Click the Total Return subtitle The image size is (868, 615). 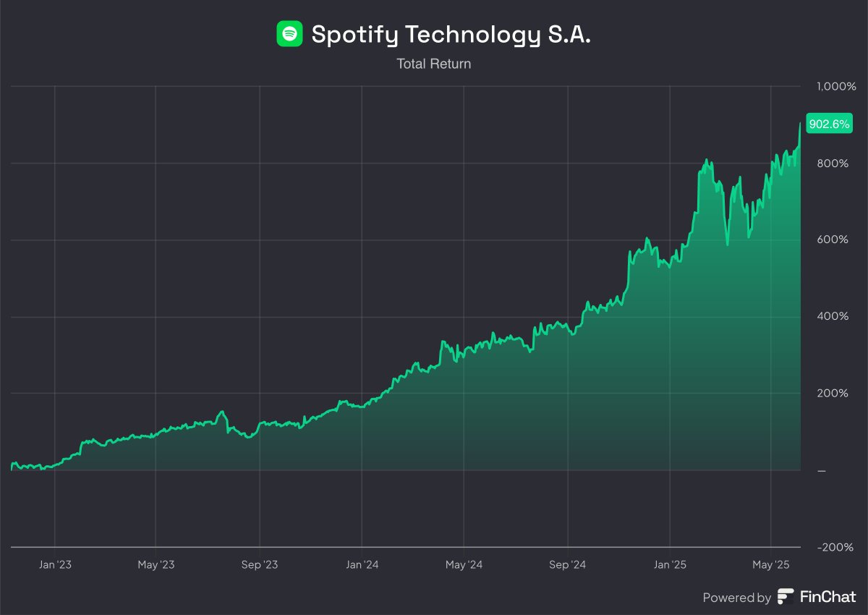tap(433, 64)
